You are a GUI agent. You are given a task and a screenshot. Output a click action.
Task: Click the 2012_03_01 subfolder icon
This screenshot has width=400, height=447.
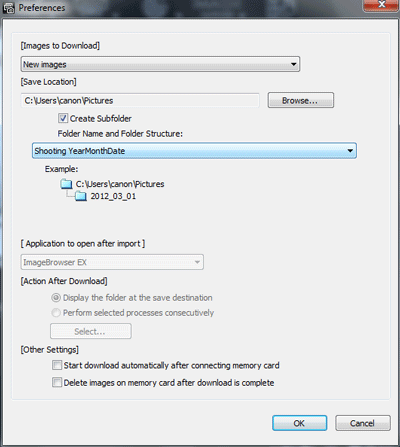click(81, 196)
